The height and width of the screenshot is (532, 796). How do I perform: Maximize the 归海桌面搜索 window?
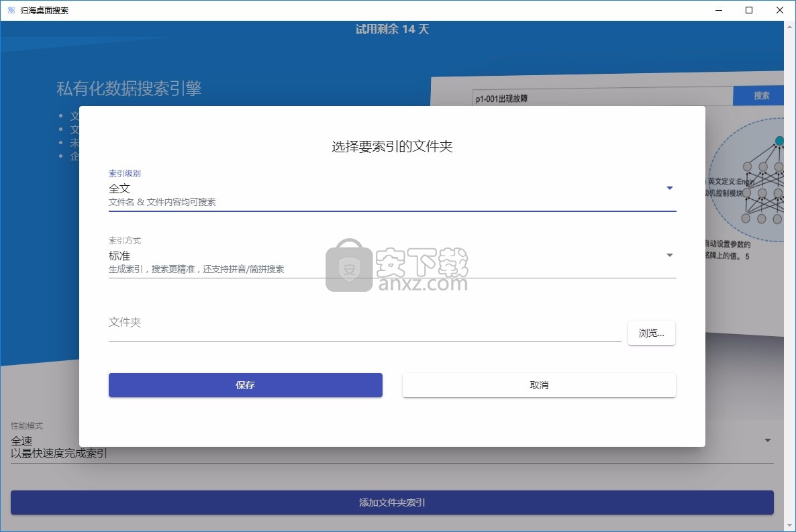749,10
